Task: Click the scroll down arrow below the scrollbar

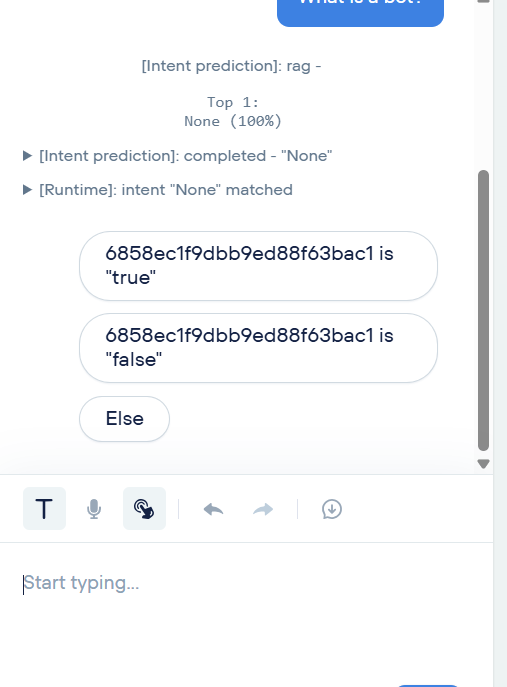Action: 483,464
